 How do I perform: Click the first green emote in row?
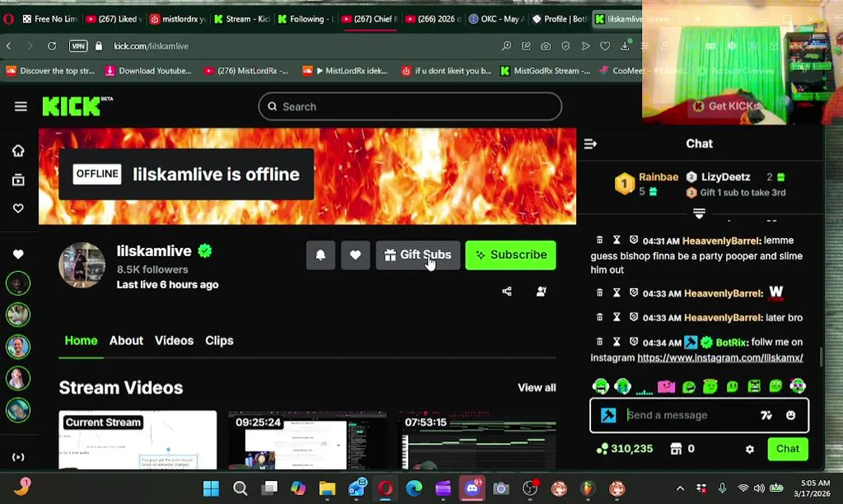point(600,386)
